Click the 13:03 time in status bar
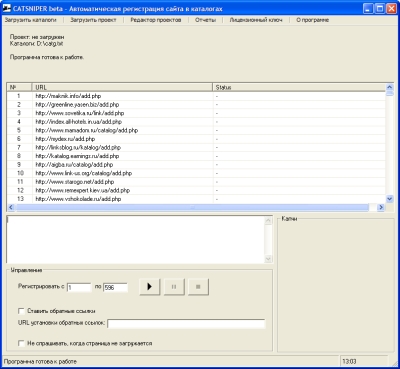The image size is (400, 369). (x=349, y=361)
